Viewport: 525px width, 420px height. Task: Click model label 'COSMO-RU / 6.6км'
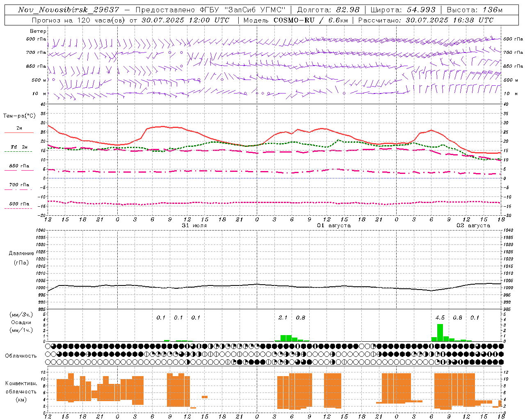[x=310, y=20]
